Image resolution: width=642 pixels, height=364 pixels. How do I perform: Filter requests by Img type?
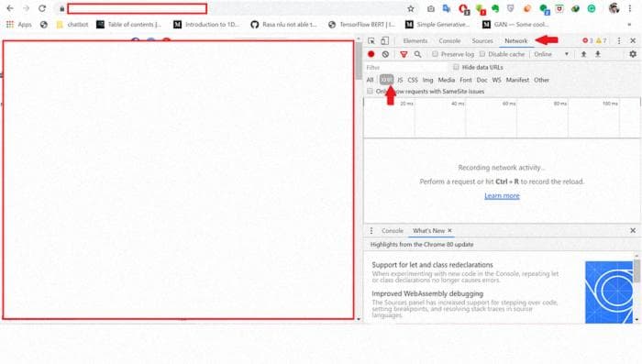[x=428, y=80]
